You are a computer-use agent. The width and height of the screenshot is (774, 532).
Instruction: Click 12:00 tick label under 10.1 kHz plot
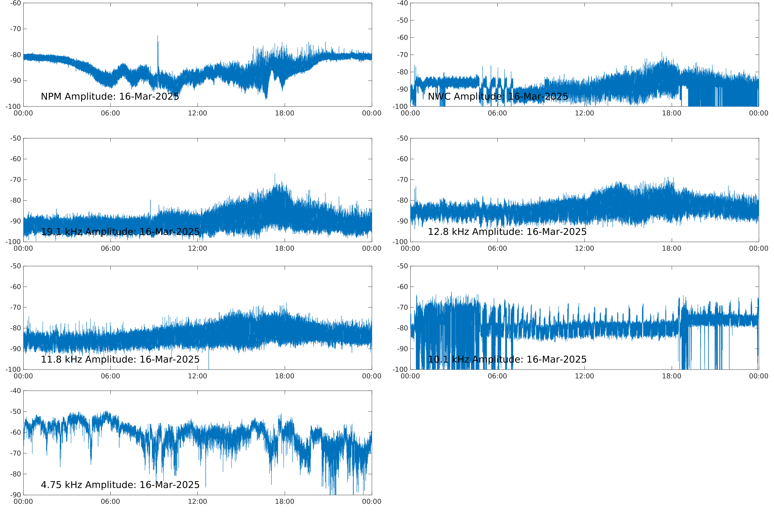[584, 376]
